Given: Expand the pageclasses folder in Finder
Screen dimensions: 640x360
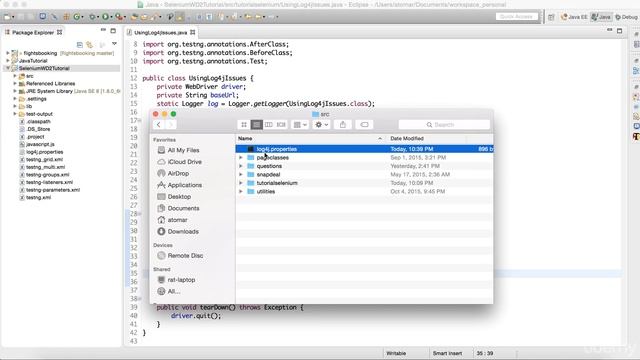Looking at the screenshot, I should (241, 158).
